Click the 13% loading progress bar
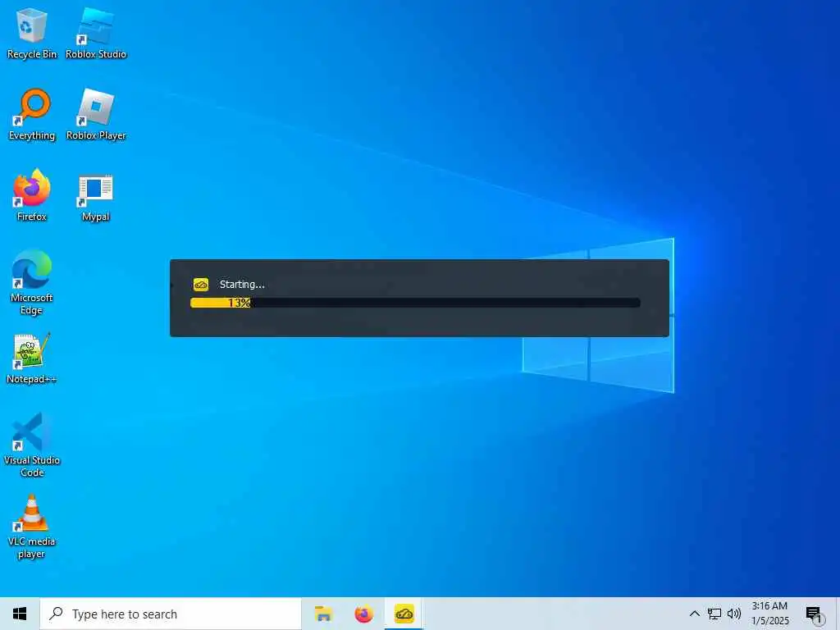This screenshot has height=630, width=840. [x=415, y=303]
